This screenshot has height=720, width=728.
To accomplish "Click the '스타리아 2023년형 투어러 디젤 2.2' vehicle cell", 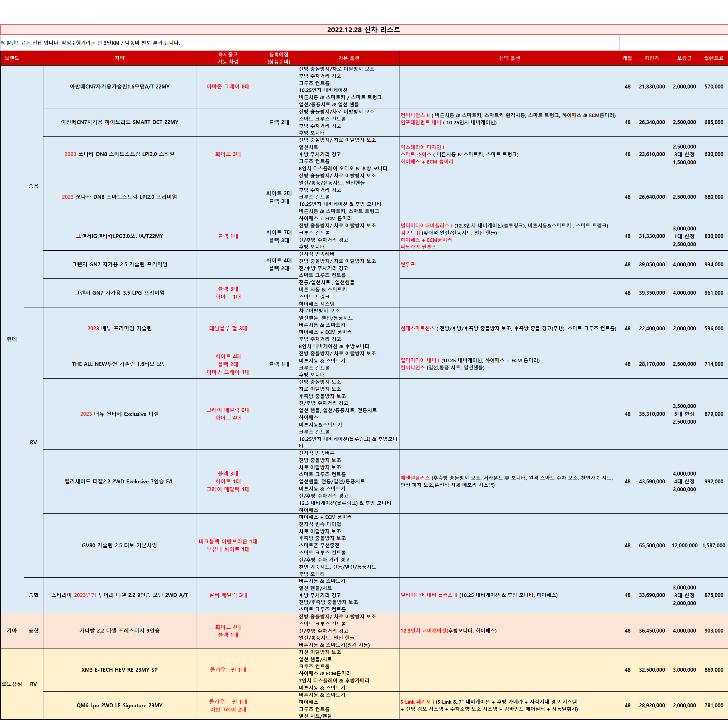I will [x=119, y=595].
